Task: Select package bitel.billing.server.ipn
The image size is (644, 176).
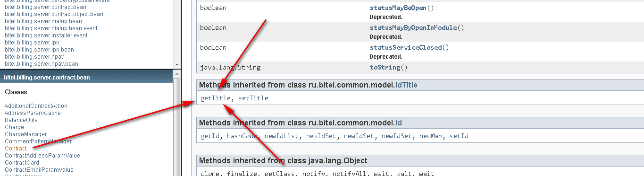Action: pyautogui.click(x=32, y=43)
